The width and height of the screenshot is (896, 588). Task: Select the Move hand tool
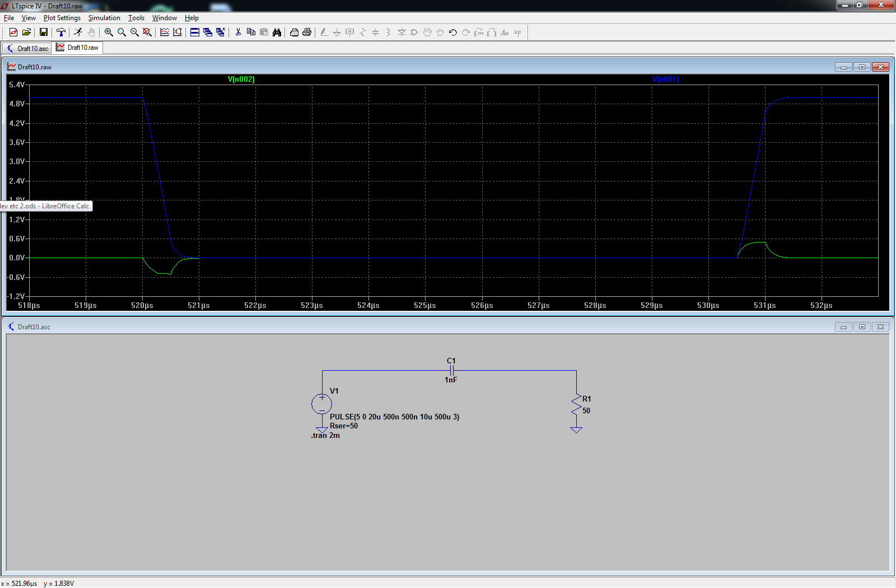(427, 32)
